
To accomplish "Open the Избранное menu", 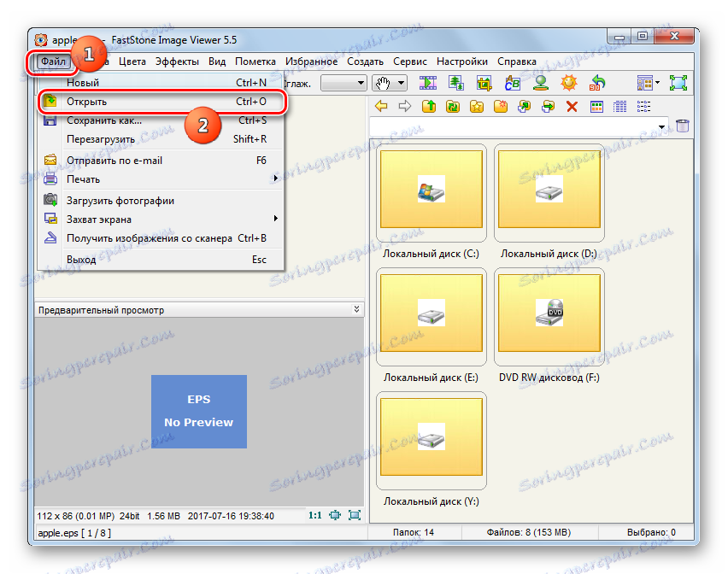I will tap(312, 61).
